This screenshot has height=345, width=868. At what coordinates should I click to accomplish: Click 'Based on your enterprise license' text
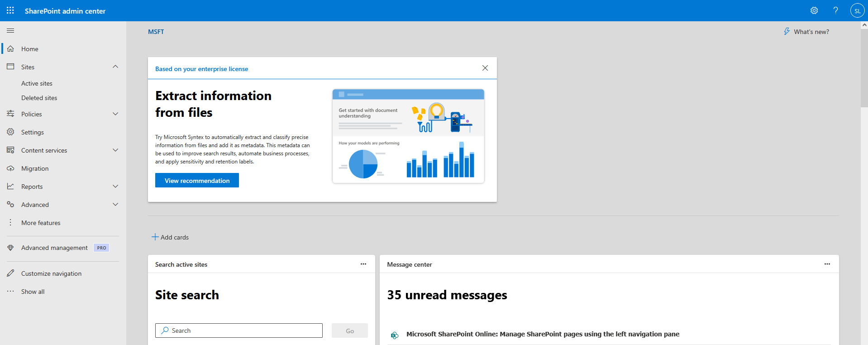202,69
